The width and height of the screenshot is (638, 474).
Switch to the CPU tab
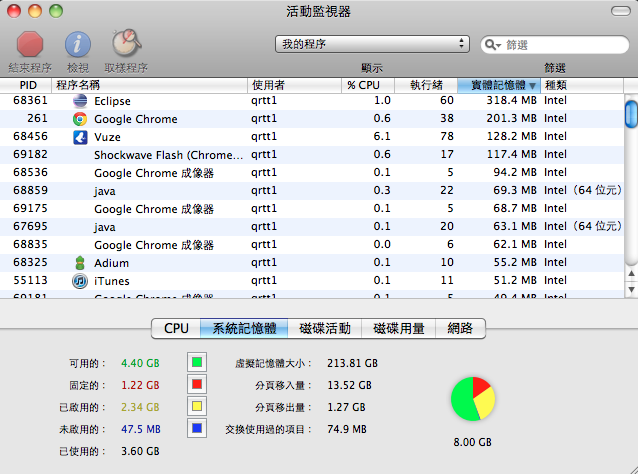pos(176,328)
